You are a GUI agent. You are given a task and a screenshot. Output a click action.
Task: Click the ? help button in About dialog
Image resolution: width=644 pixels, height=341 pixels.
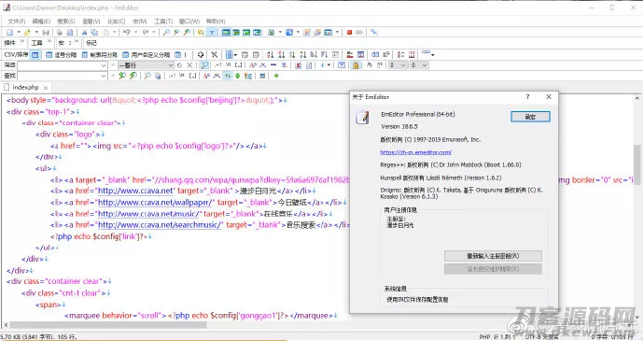527,96
